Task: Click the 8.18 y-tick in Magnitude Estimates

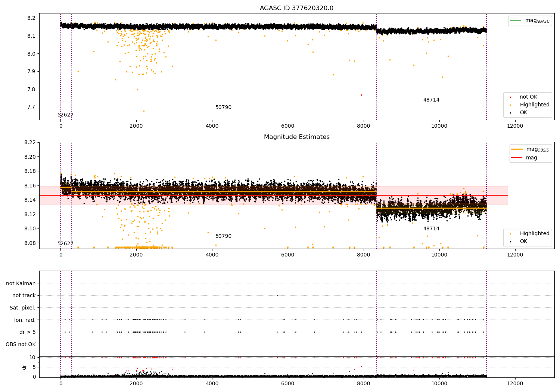Action: pos(30,171)
